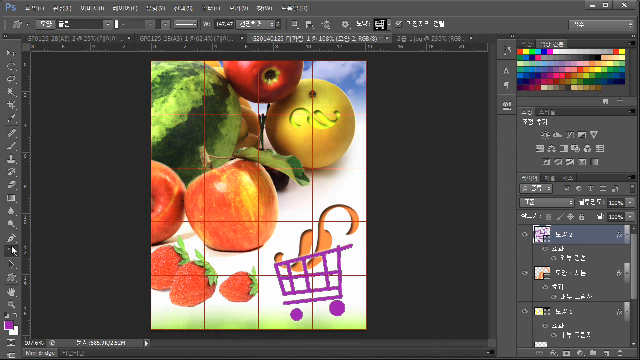Select the Brush tool
The height and width of the screenshot is (360, 640).
(11, 146)
